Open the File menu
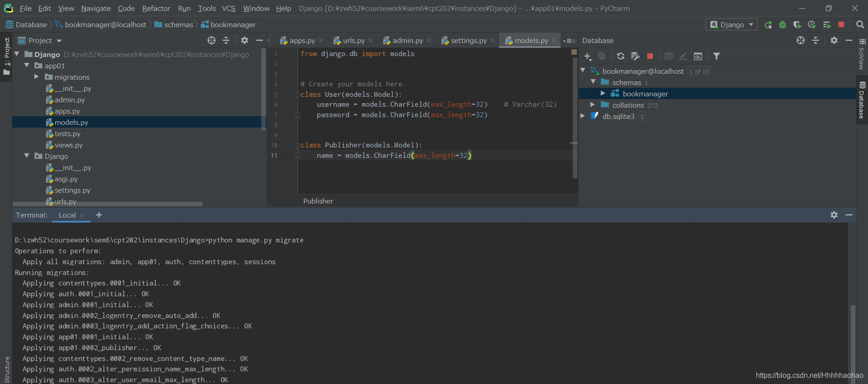The width and height of the screenshot is (868, 384). pos(26,8)
